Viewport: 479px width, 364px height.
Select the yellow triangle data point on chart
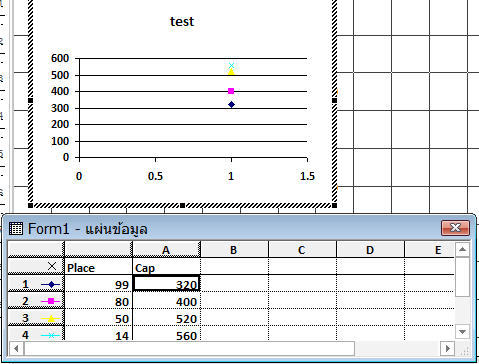(x=231, y=72)
